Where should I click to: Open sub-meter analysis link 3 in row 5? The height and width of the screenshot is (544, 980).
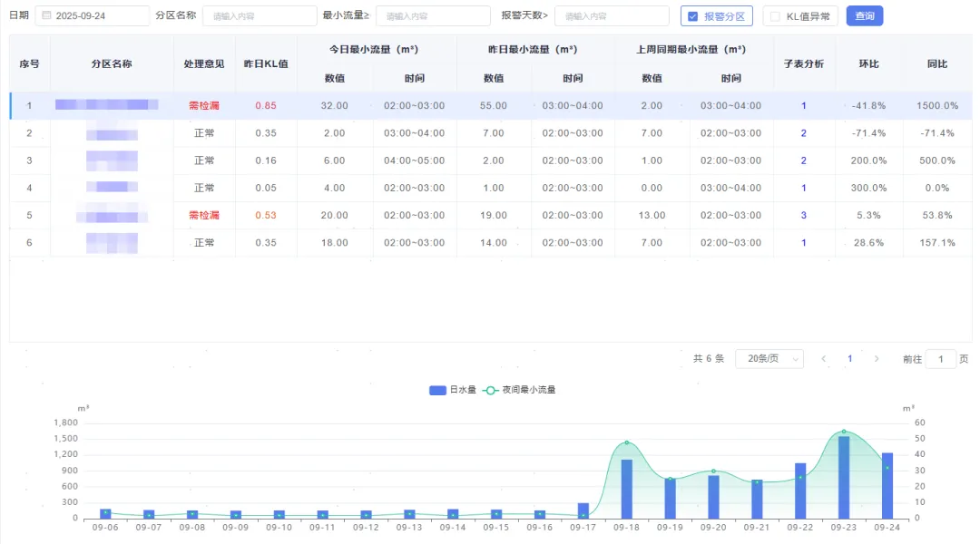click(x=803, y=216)
